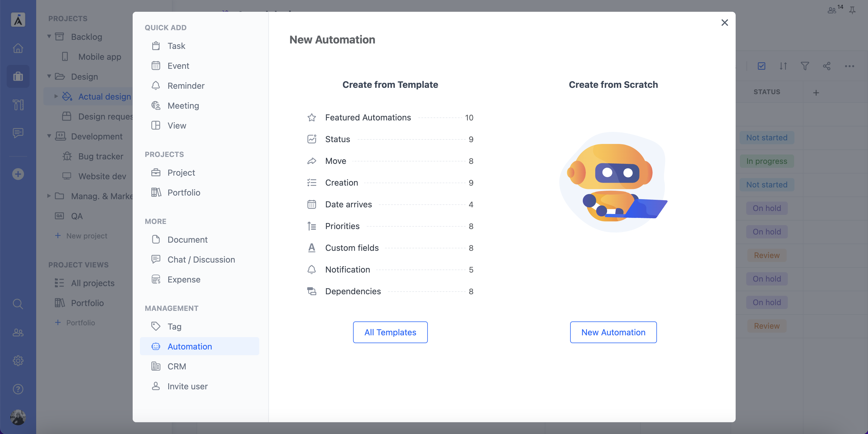Image resolution: width=868 pixels, height=434 pixels.
Task: Toggle the checkbox icon in view toolbar
Action: [762, 66]
